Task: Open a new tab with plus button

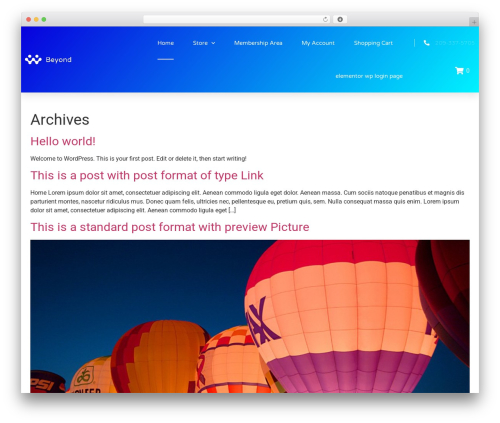Action: (x=474, y=22)
